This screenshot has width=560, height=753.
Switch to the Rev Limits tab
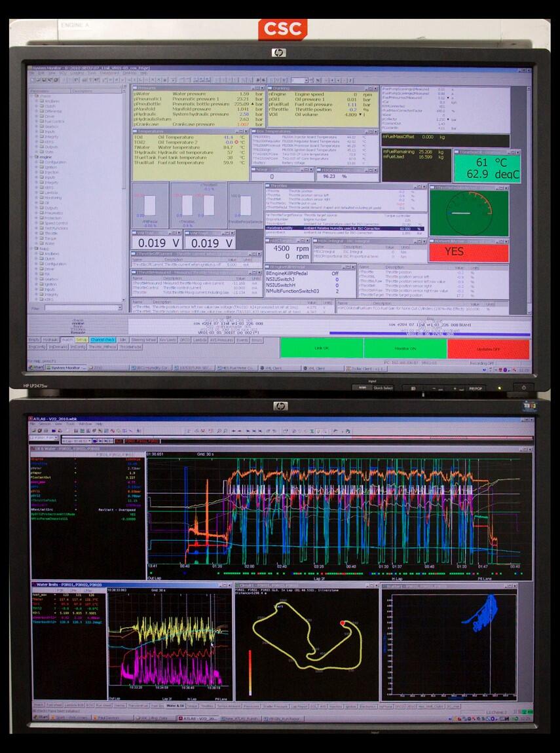point(168,340)
